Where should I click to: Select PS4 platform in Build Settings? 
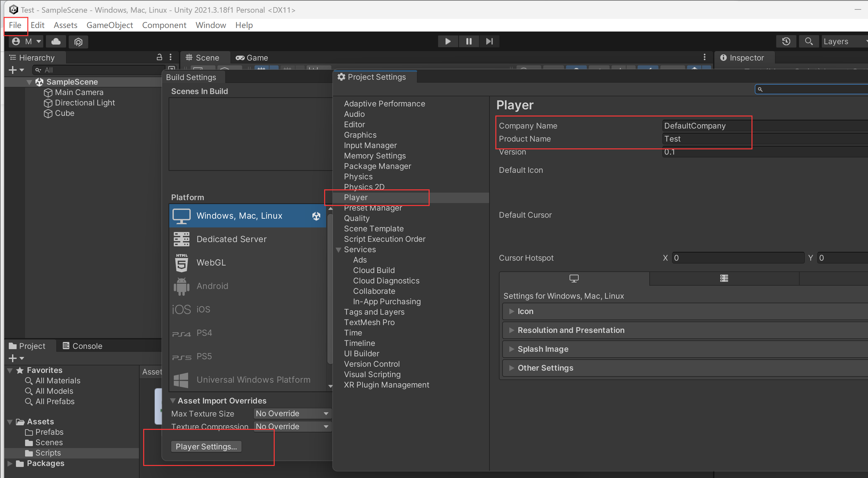247,333
